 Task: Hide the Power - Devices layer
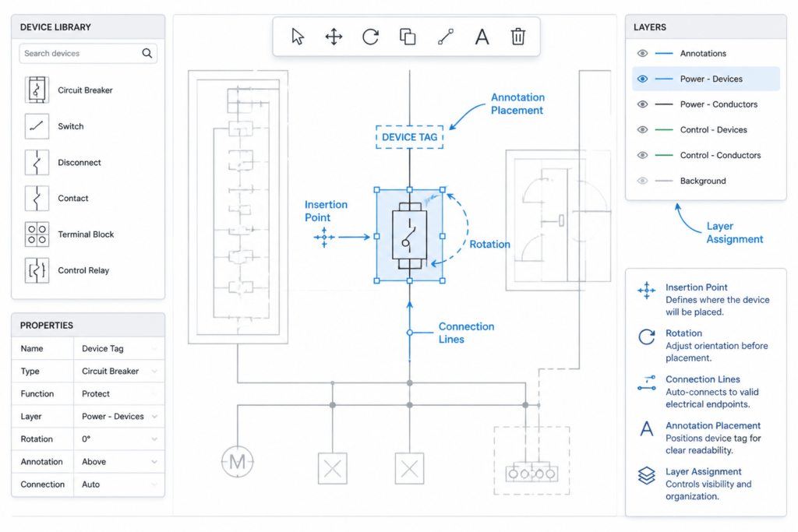pyautogui.click(x=642, y=79)
